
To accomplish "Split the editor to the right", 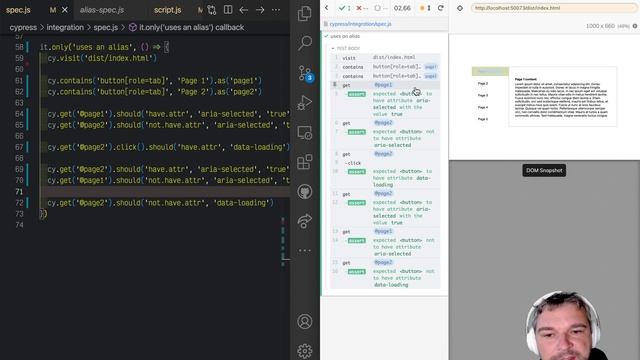I will click(228, 10).
